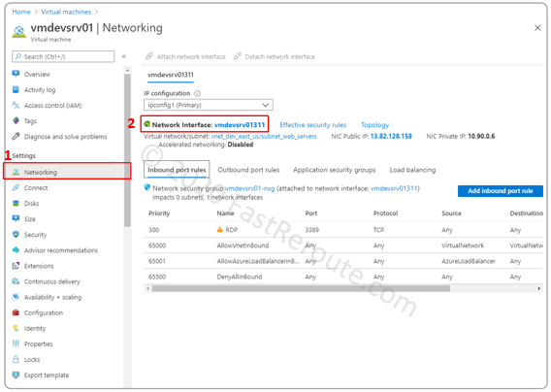Open the Topology link
Screen dimensions: 551x392
[374, 125]
